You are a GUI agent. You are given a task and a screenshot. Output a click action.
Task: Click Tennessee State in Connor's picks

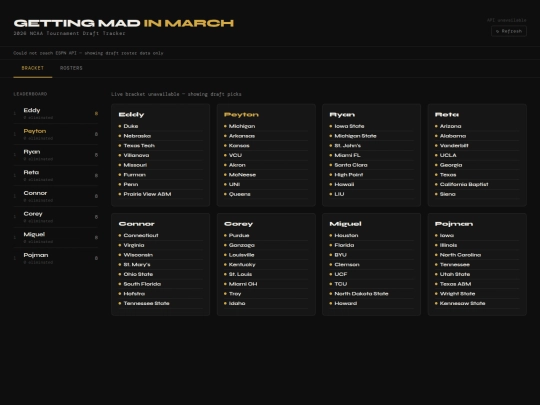point(146,303)
